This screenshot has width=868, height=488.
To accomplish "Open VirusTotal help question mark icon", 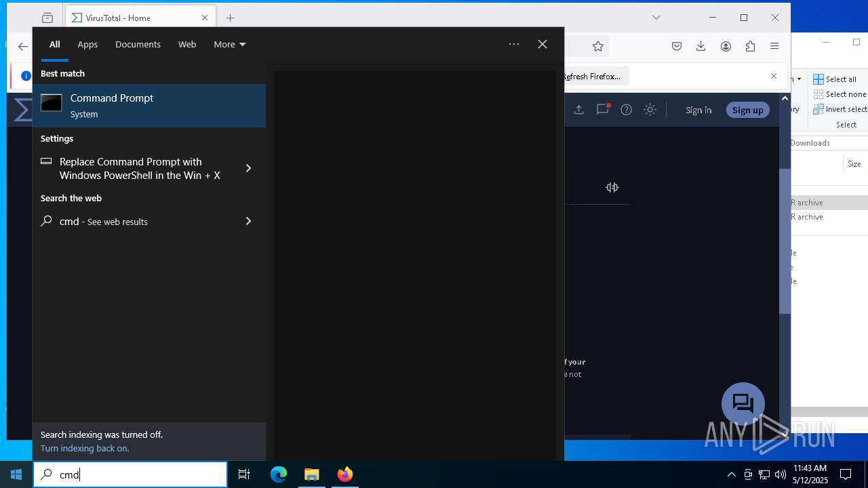I will click(x=627, y=110).
